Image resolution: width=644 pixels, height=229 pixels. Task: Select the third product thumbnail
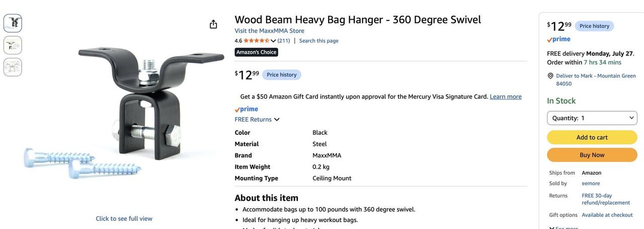(13, 67)
